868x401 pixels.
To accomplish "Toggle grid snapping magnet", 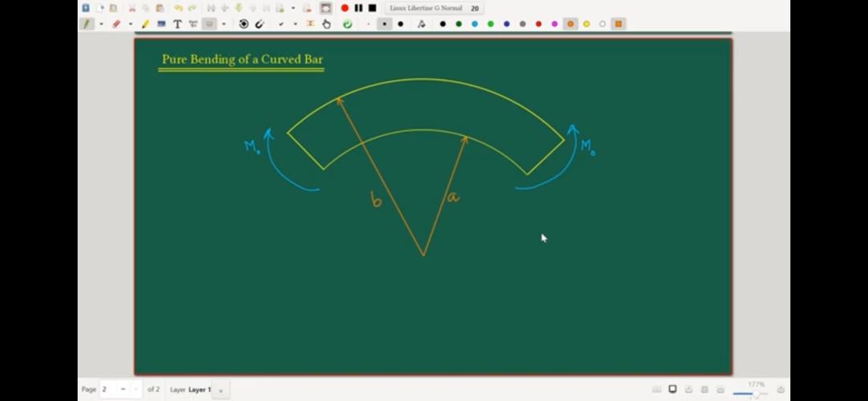I will 260,24.
